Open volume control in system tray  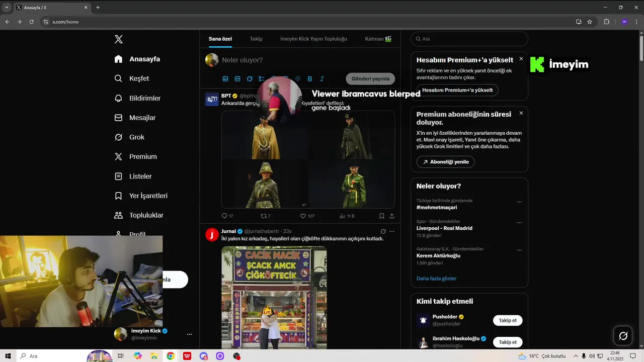pos(591,356)
